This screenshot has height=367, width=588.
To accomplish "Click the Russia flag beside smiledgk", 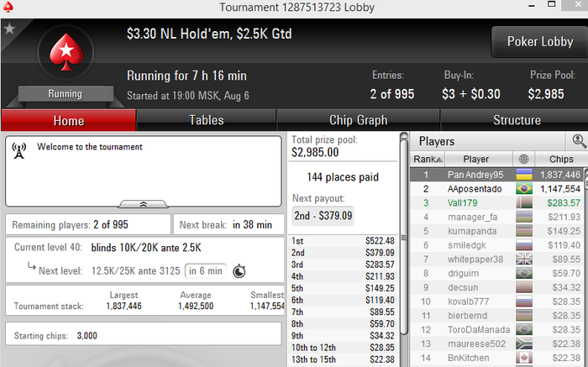I will [524, 245].
